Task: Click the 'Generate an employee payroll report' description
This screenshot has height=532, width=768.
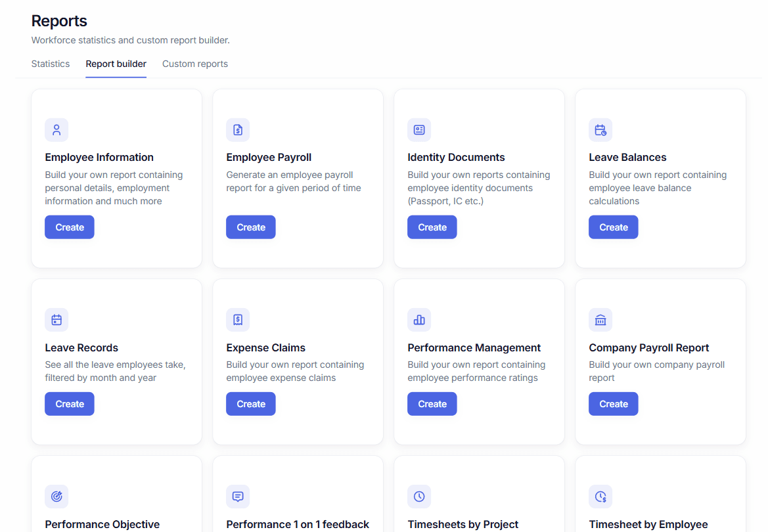Action: (294, 181)
